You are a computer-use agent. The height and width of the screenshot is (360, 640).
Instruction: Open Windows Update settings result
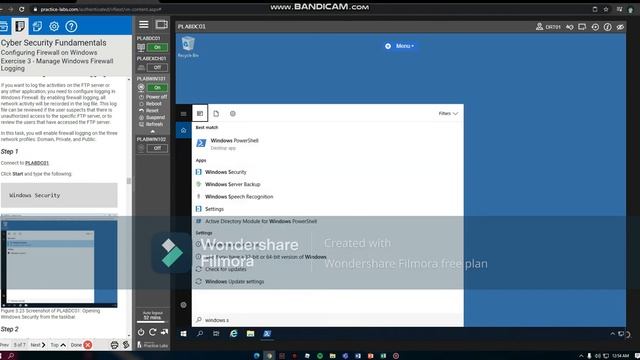(328, 282)
